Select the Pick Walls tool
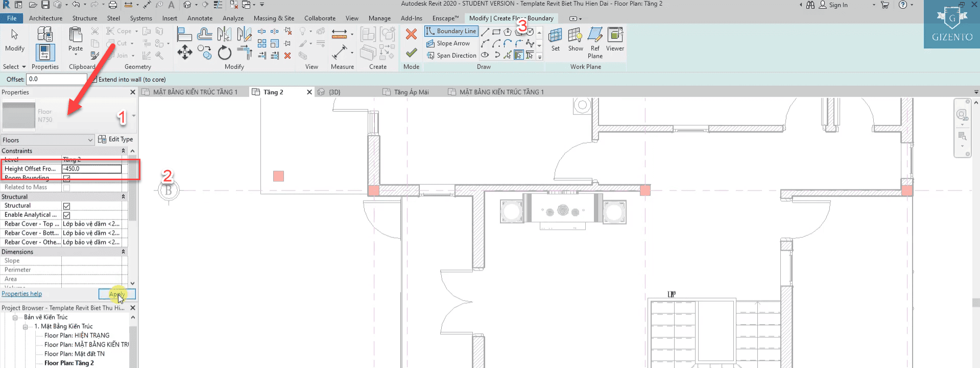This screenshot has height=368, width=980. click(519, 55)
